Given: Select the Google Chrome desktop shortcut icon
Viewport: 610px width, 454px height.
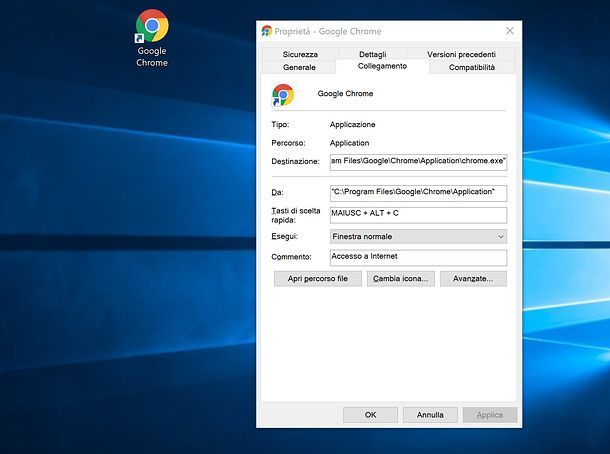Looking at the screenshot, I should point(152,26).
